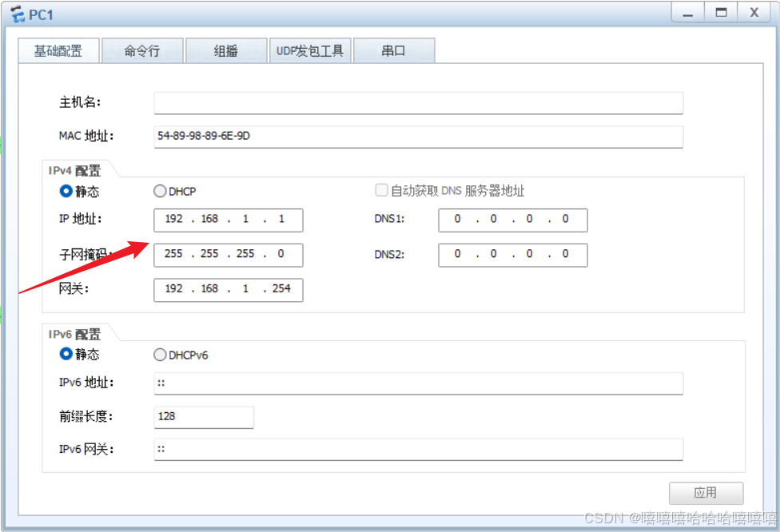Open the 串口 tab
Image resolution: width=780 pixels, height=532 pixels.
click(x=394, y=50)
